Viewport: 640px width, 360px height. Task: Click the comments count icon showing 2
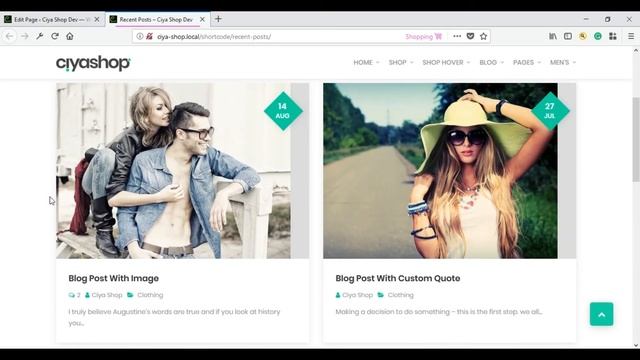click(x=74, y=295)
